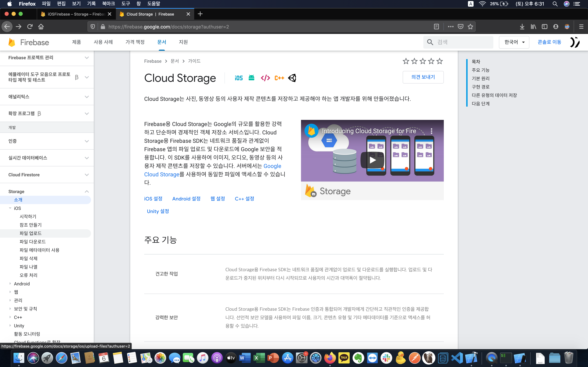588x367 pixels.
Task: Expand the Android tree item under Storage
Action: tap(10, 283)
